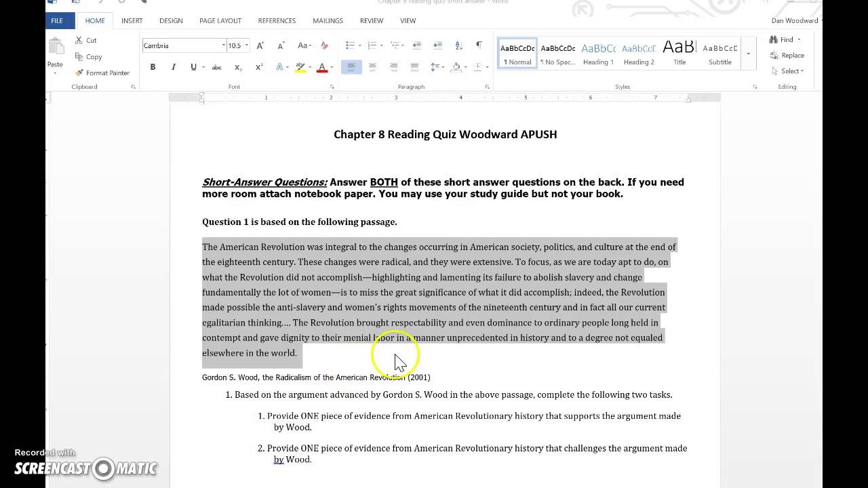Activate the Format Painter brush
The image size is (868, 488).
pos(102,73)
